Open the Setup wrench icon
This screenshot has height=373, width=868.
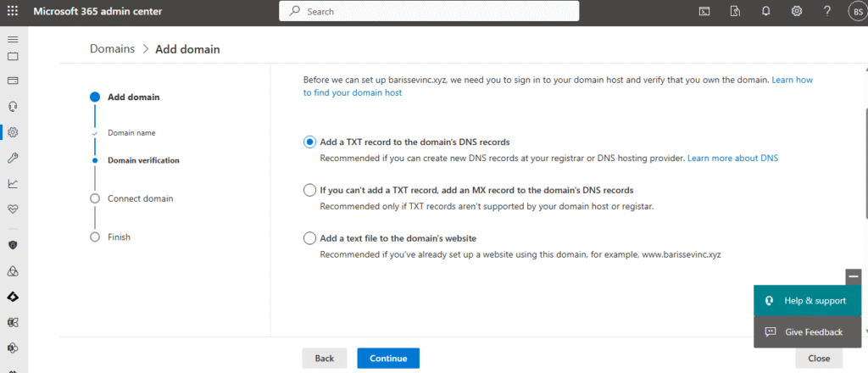pos(13,159)
